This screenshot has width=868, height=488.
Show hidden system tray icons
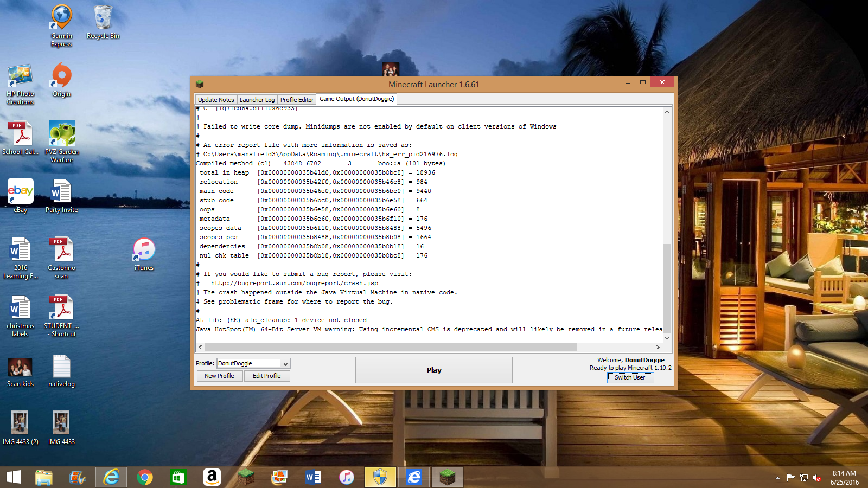(777, 478)
